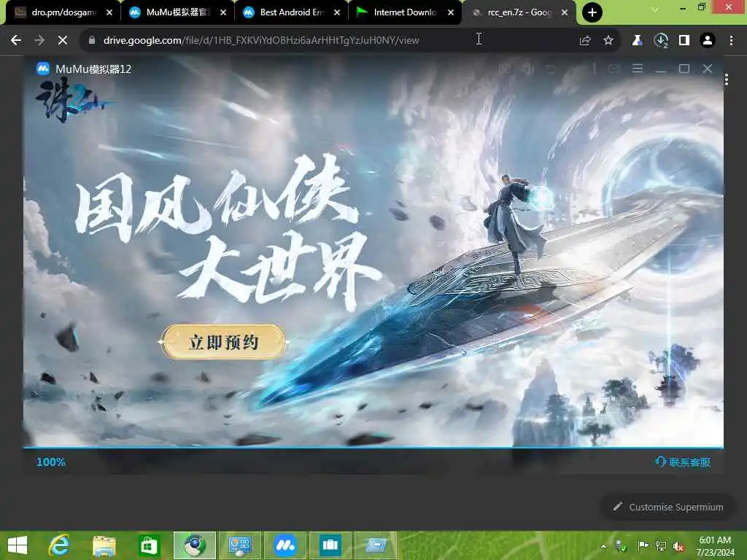747x560 pixels.
Task: Switch to the Supermium browser taskbar icon
Action: [194, 545]
